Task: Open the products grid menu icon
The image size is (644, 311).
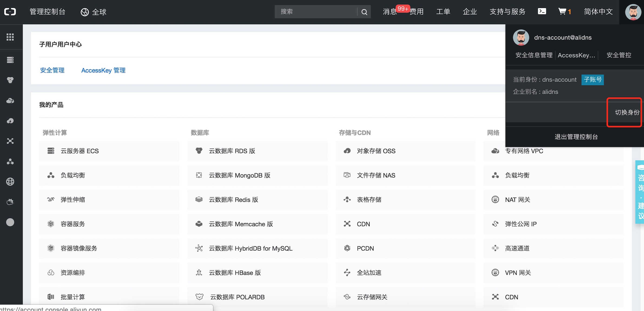Action: tap(10, 37)
